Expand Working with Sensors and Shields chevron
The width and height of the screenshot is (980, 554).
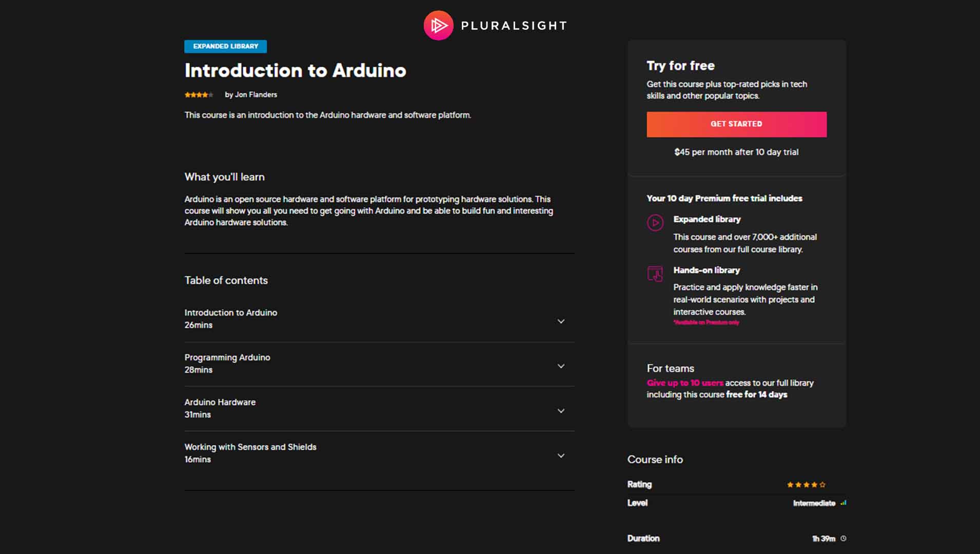pyautogui.click(x=561, y=456)
